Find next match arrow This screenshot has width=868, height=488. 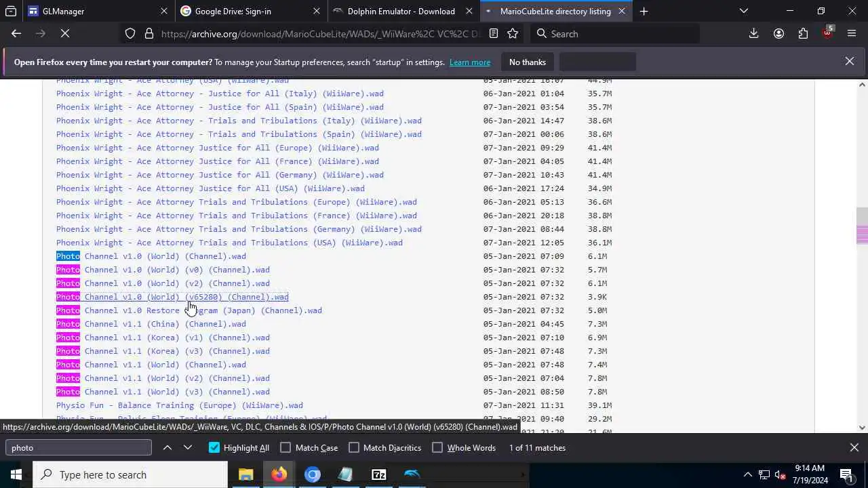tap(188, 447)
